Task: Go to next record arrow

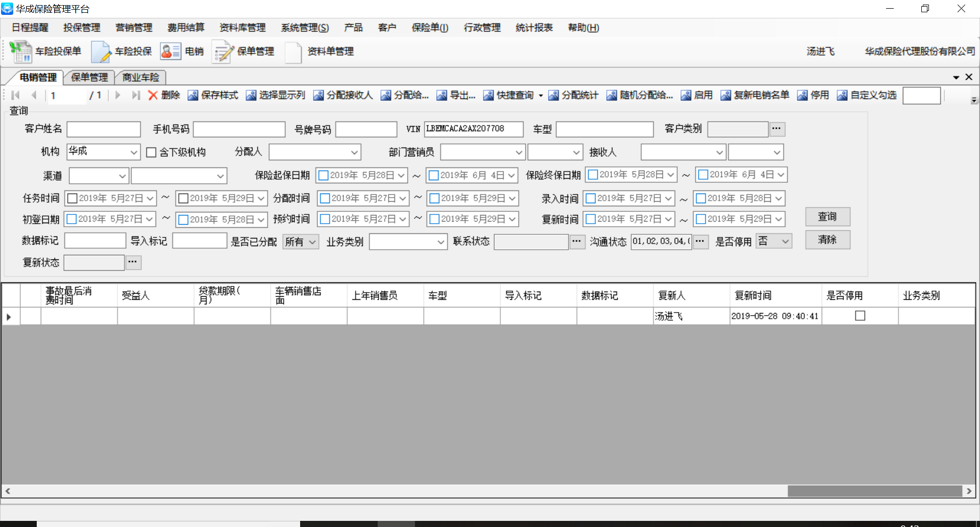Action: pyautogui.click(x=118, y=95)
